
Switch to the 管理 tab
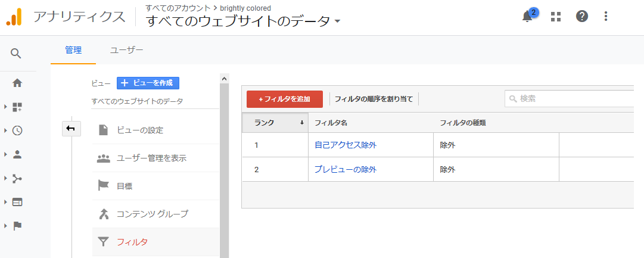click(73, 50)
